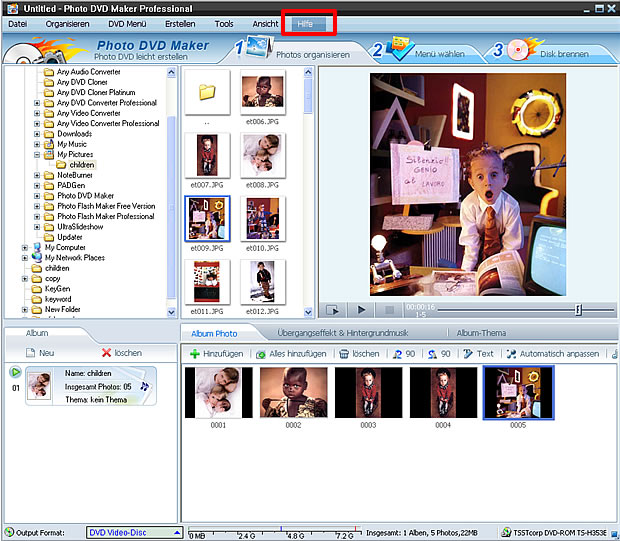The image size is (620, 541).
Task: Click the disc capacity gauge bar
Action: coord(274,533)
